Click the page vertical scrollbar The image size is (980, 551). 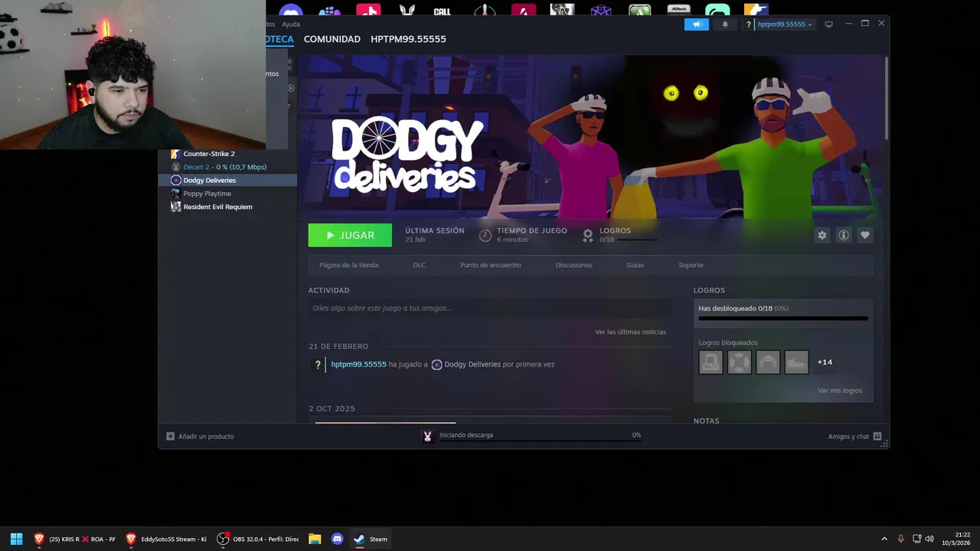[886, 98]
